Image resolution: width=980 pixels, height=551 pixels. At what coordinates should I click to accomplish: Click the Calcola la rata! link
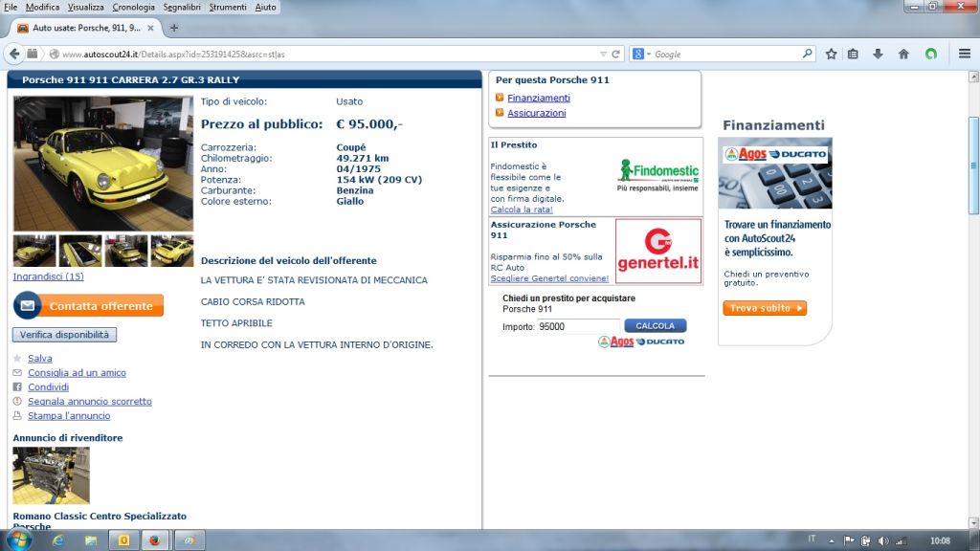[522, 209]
